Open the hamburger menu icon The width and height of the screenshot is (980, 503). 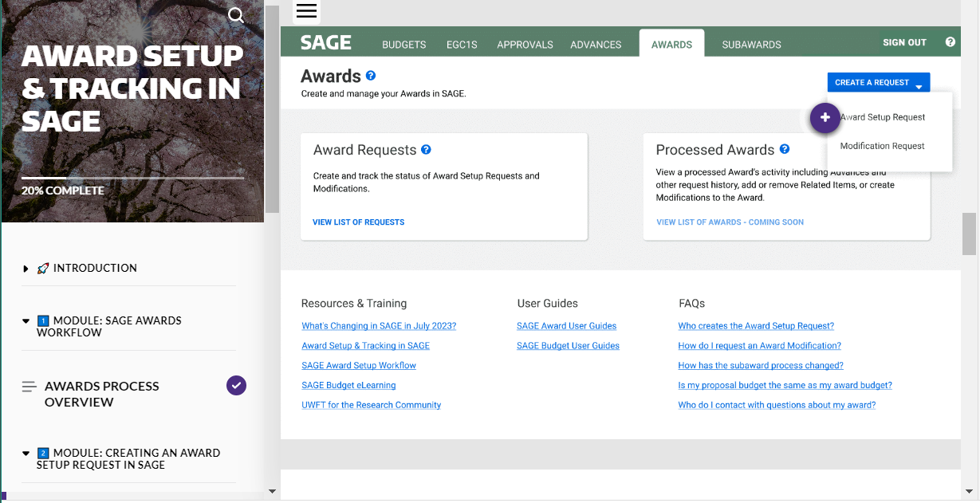pyautogui.click(x=306, y=11)
